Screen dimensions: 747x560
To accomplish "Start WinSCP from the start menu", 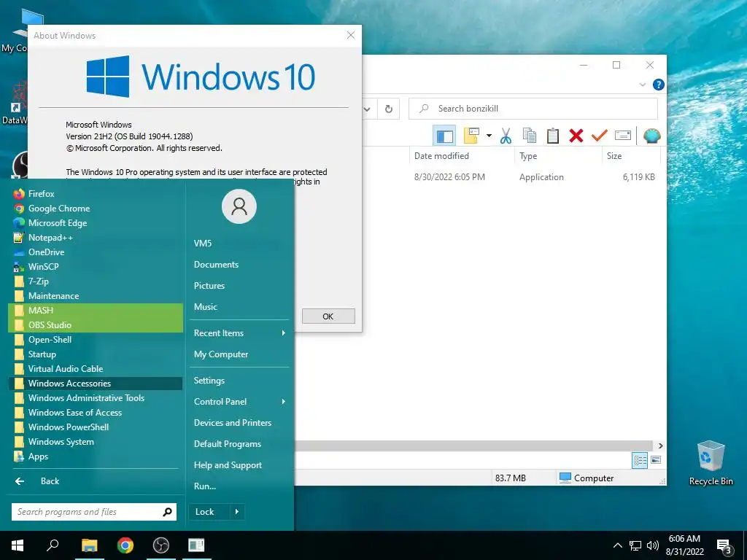I will point(96,267).
